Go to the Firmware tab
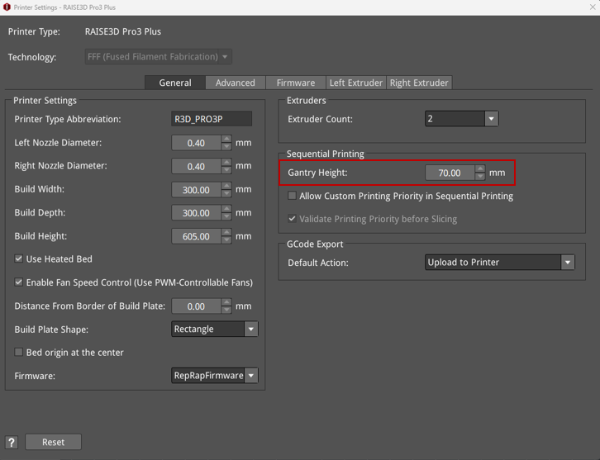The height and width of the screenshot is (460, 600). coord(295,83)
